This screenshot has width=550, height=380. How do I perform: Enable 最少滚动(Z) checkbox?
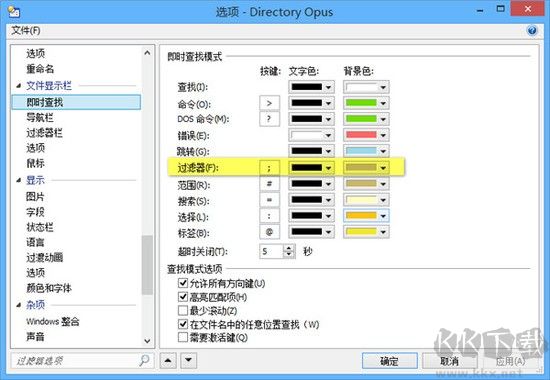[x=183, y=310]
